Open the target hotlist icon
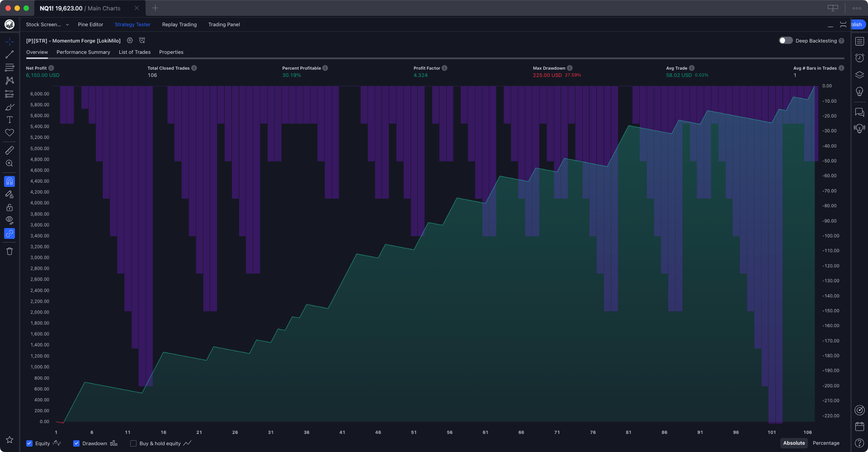The image size is (868, 452). pos(859,410)
